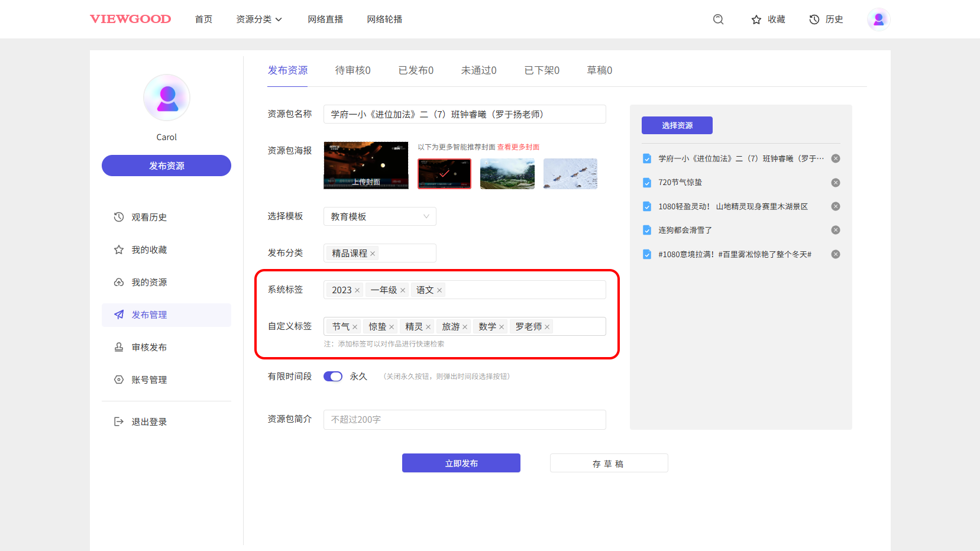
Task: Remove the 2023 system tag
Action: click(357, 290)
